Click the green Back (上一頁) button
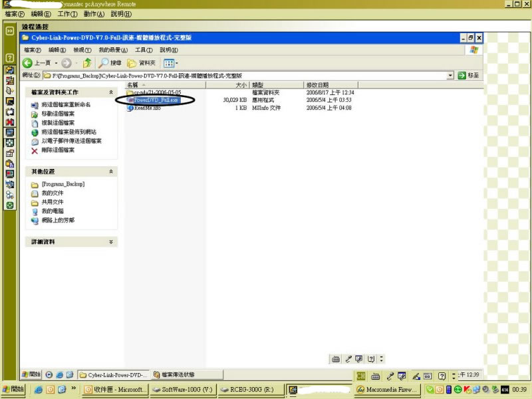This screenshot has height=399, width=532. tap(37, 63)
